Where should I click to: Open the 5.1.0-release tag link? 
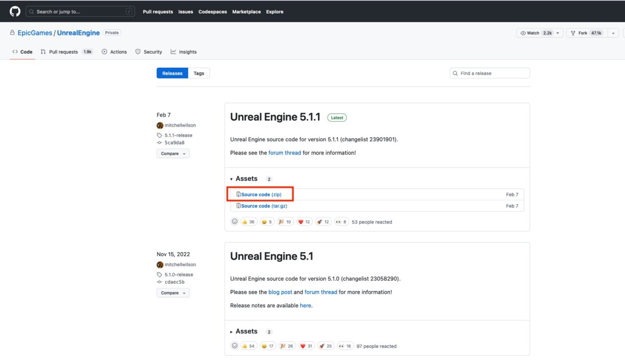tap(179, 275)
